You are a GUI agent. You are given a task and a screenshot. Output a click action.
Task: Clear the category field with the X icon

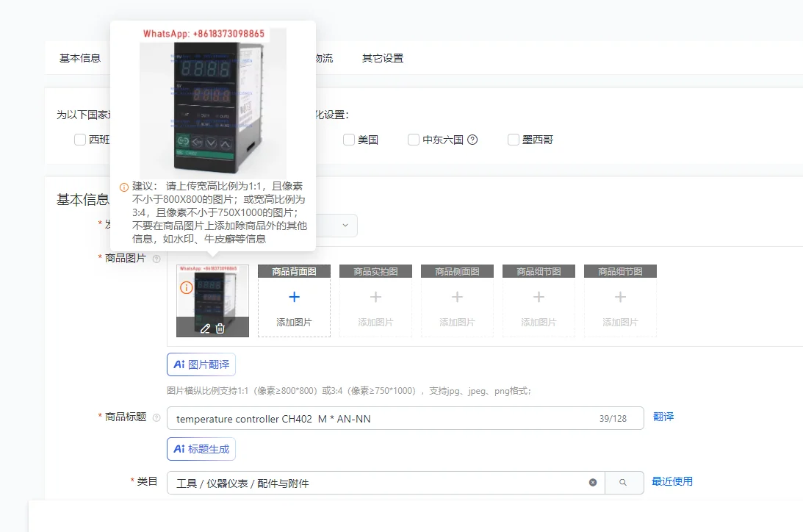pyautogui.click(x=593, y=482)
